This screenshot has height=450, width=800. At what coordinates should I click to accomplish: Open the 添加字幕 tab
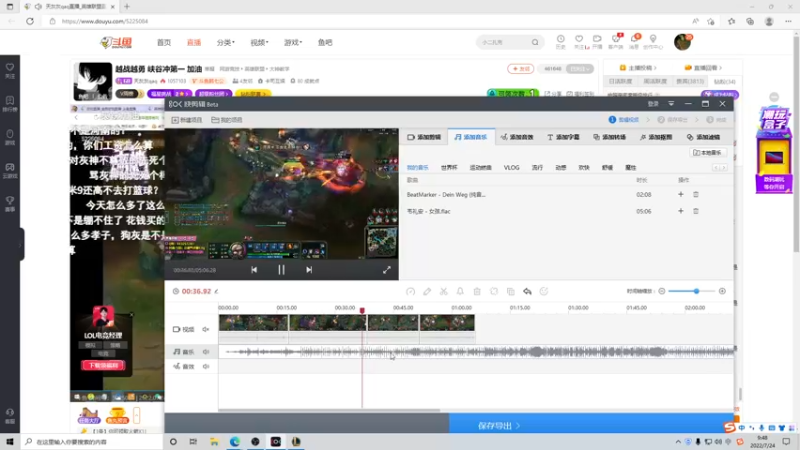[x=563, y=137]
